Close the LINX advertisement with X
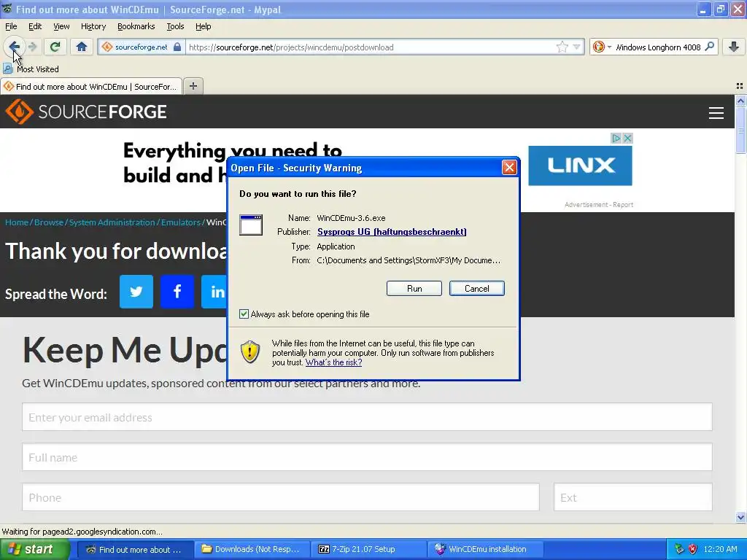 click(x=627, y=138)
